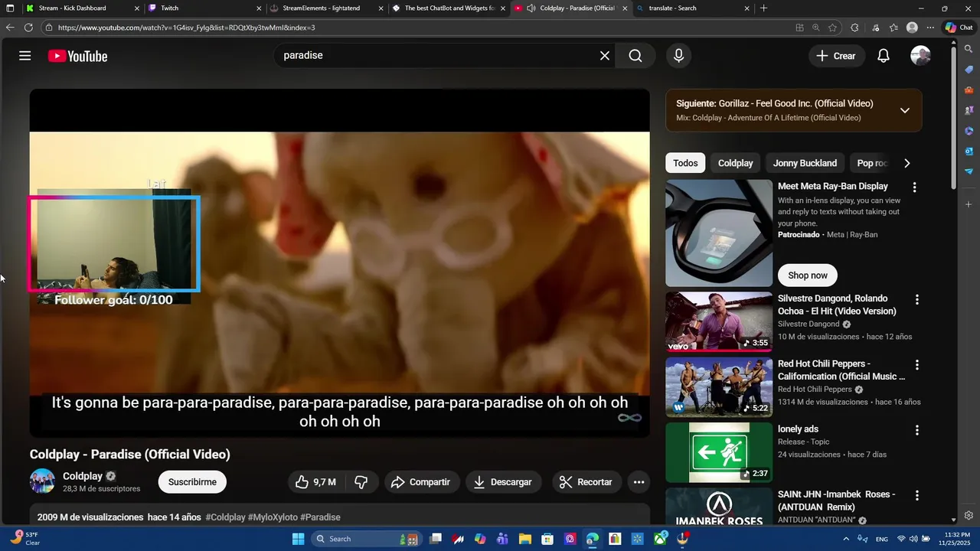Open browser Settings and more ellipsis
Image resolution: width=980 pixels, height=551 pixels.
pos(930,28)
